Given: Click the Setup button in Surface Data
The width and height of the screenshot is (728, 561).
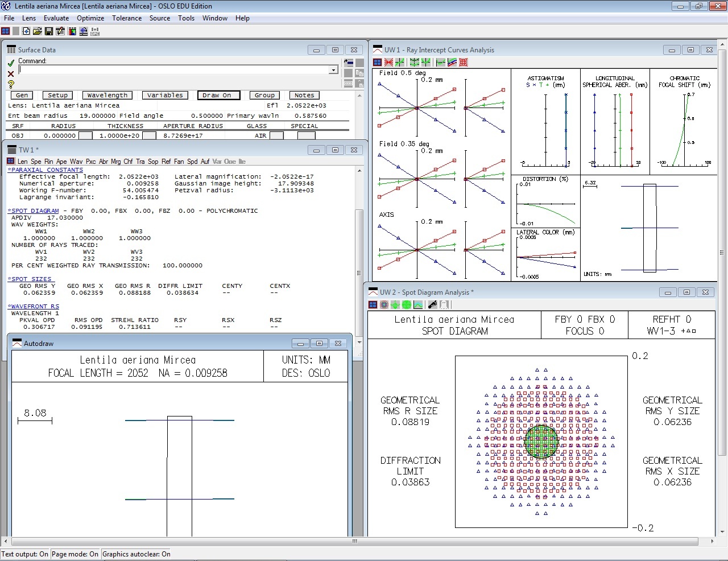Looking at the screenshot, I should [57, 95].
